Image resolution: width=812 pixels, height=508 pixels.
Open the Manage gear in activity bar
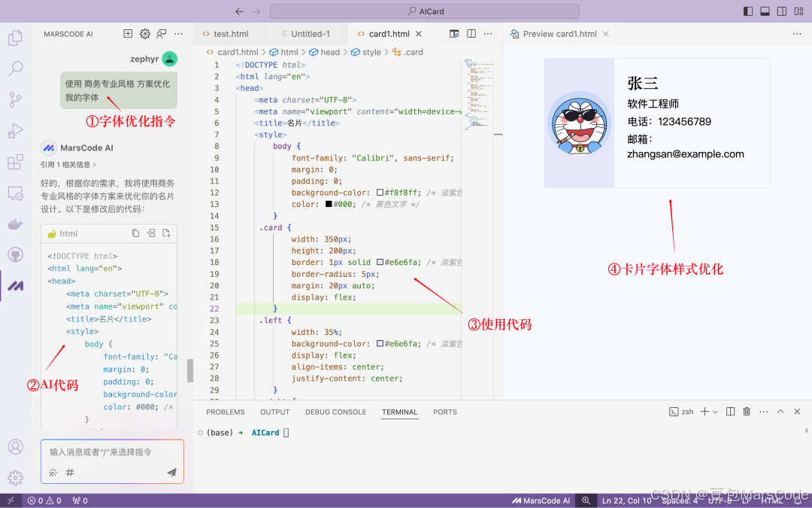(15, 477)
